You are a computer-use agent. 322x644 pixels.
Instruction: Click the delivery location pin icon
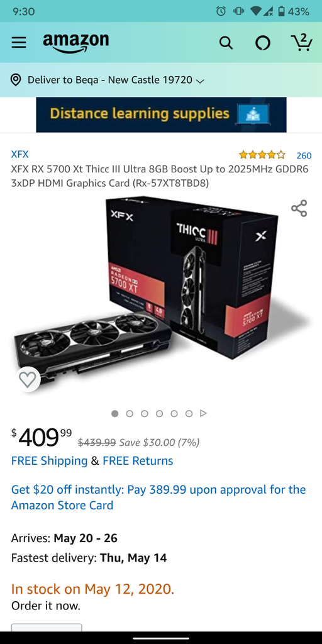16,80
